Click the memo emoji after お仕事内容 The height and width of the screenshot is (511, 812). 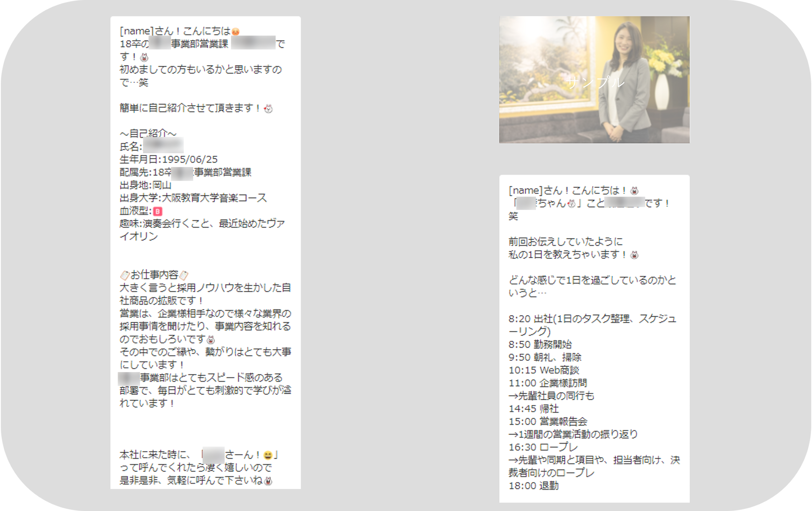(184, 275)
